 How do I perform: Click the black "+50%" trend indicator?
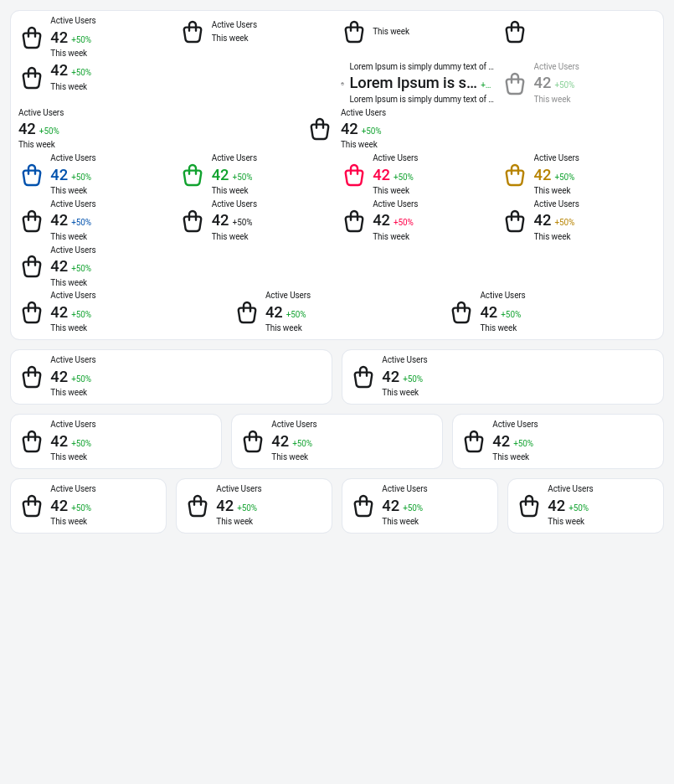coord(242,223)
